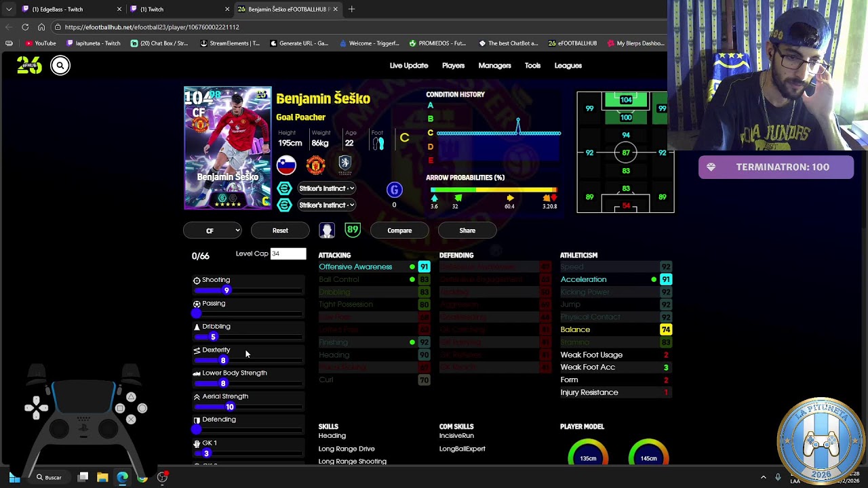Click the Reset button
The image size is (868, 488).
point(280,230)
